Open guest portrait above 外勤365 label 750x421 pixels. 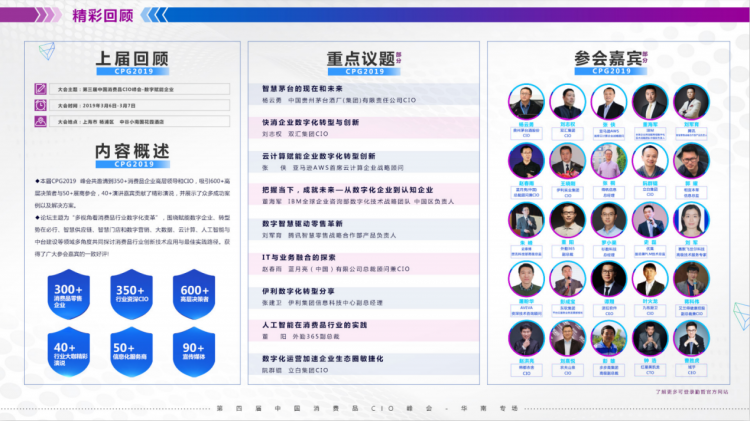click(x=567, y=220)
